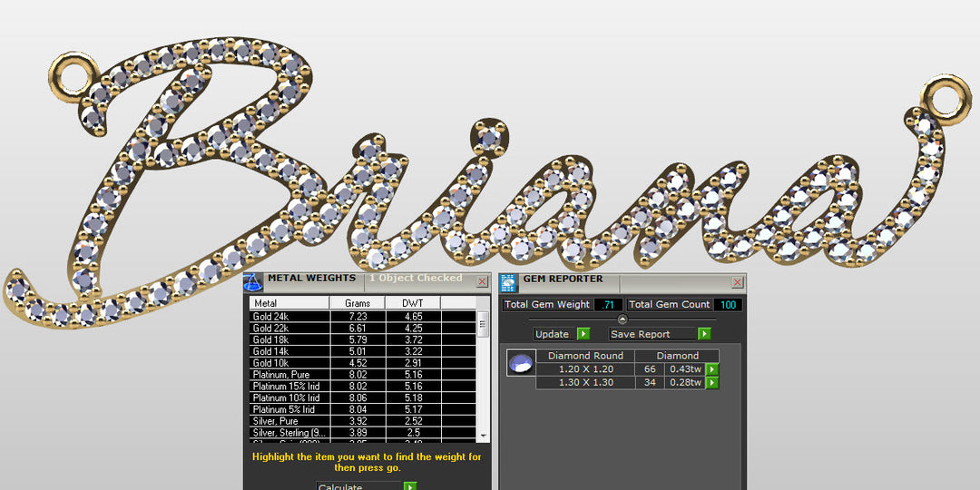Click the GEM REPORTER panel title
980x490 pixels.
tap(563, 279)
